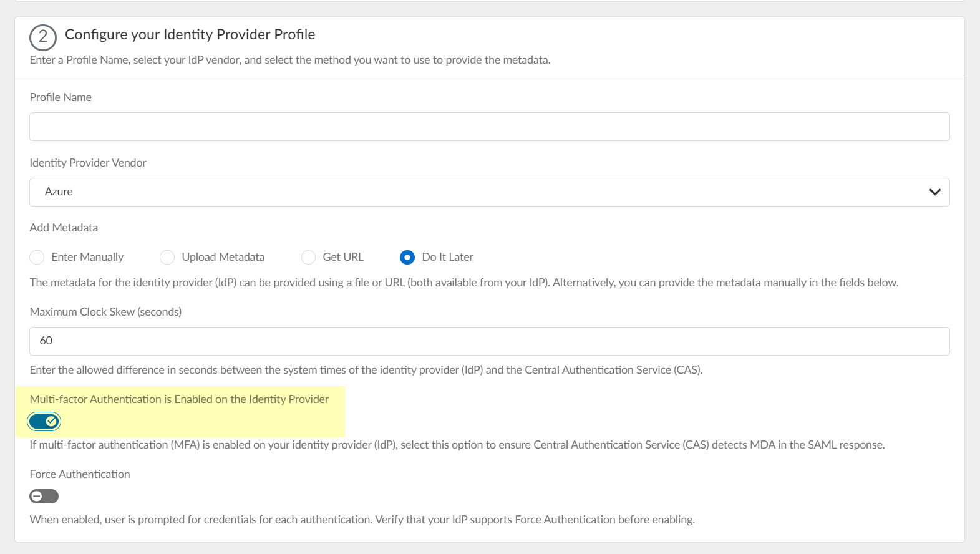Select the Enter Manually radio option
The image size is (980, 554).
tap(37, 257)
